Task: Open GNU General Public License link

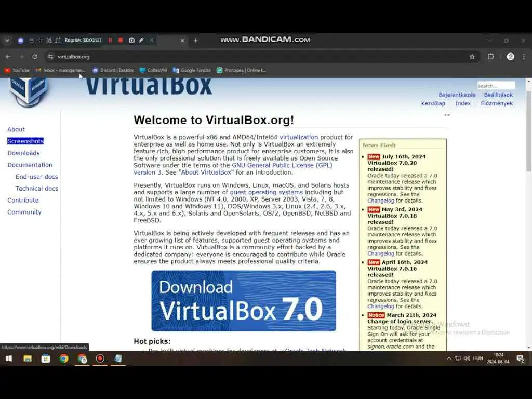Action: click(x=282, y=165)
